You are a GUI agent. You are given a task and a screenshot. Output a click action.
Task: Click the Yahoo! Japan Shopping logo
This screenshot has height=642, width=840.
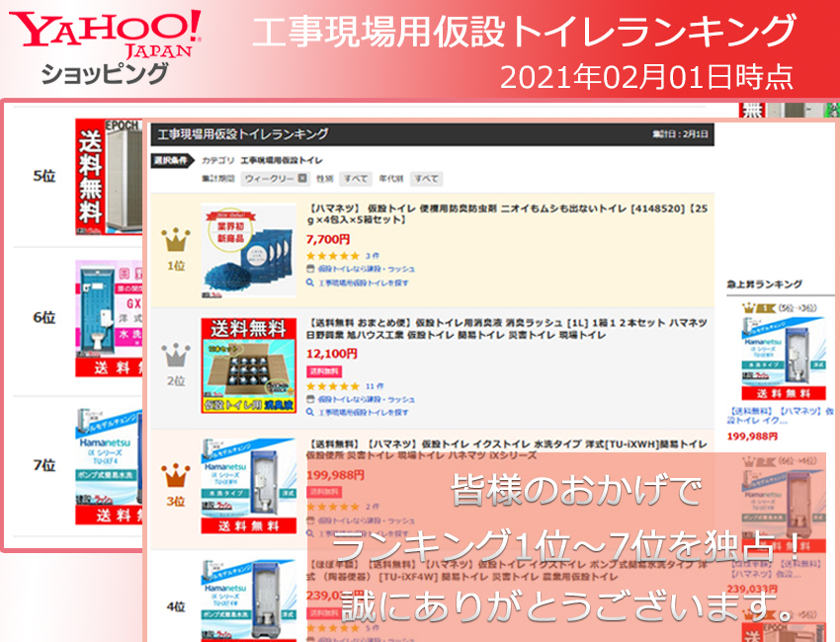[106, 47]
